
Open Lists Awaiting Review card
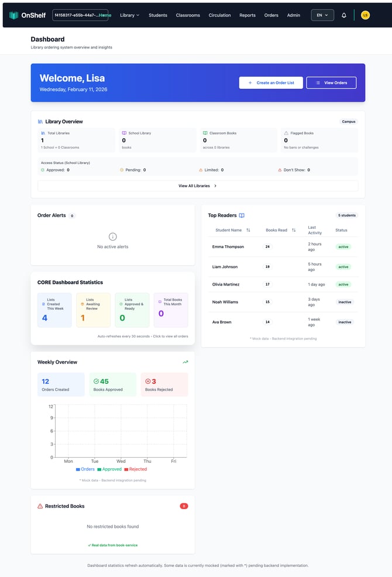click(93, 310)
